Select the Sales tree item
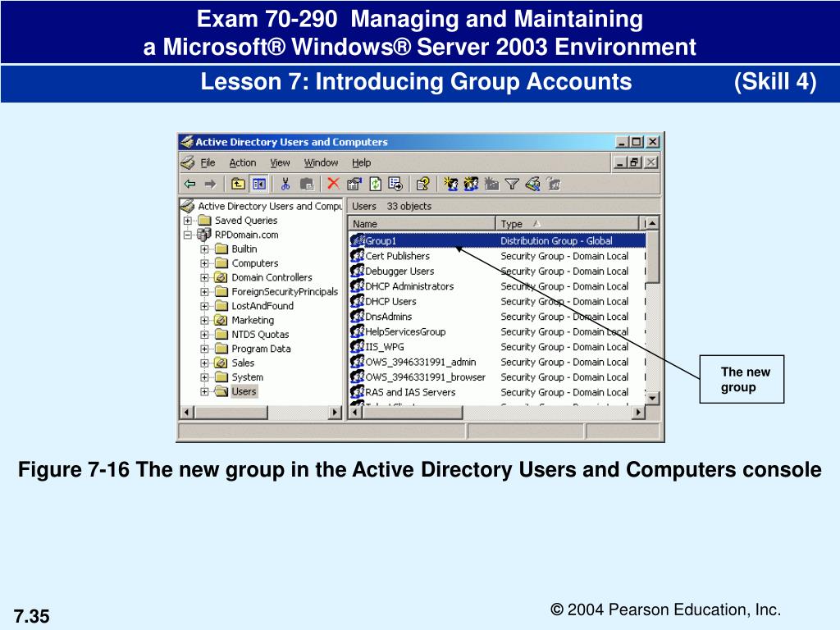 coord(243,363)
